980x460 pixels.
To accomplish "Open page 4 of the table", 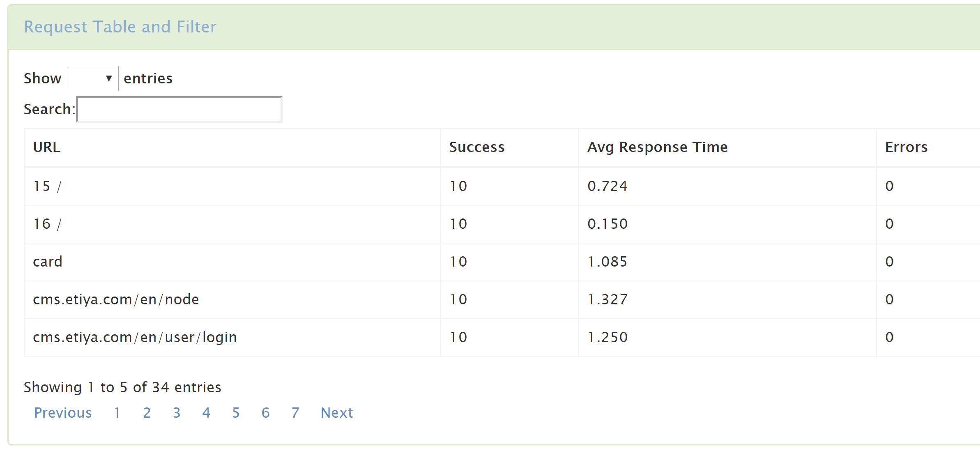I will (x=206, y=413).
